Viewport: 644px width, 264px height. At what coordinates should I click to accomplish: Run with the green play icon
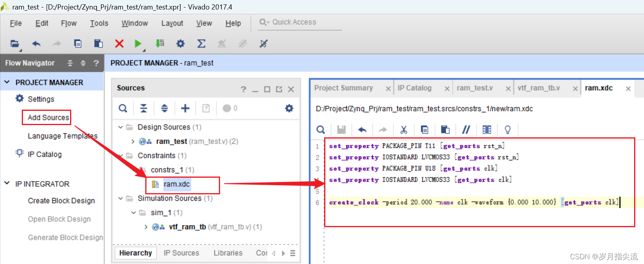pyautogui.click(x=138, y=44)
